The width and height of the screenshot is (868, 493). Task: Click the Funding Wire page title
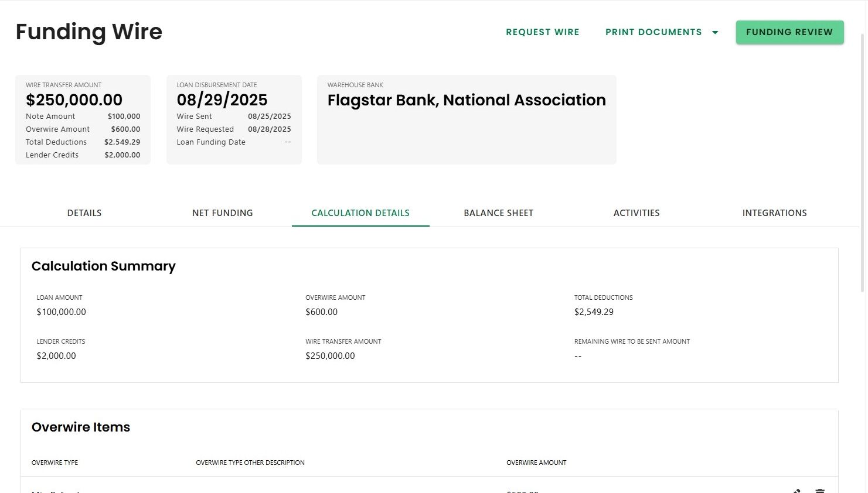[x=89, y=32]
